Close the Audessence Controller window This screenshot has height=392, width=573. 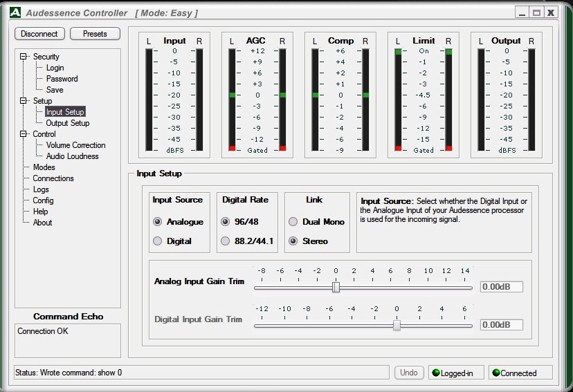551,12
